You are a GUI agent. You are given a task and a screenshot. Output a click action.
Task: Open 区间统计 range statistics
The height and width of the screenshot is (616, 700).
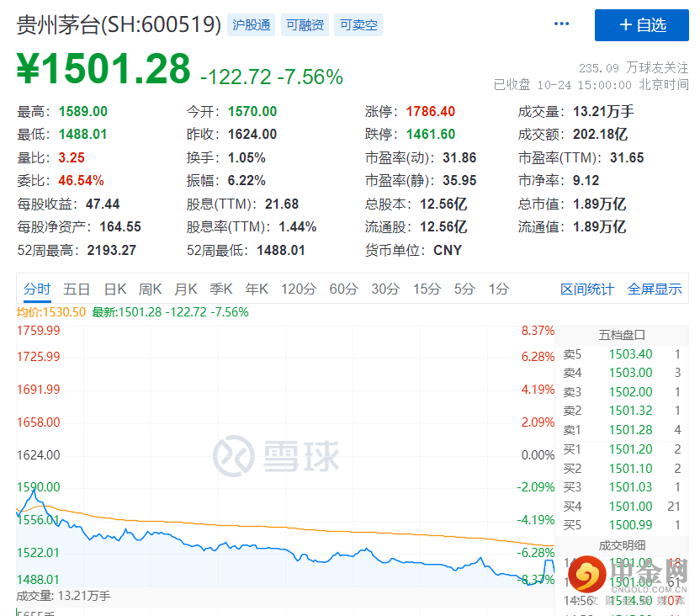coord(587,289)
